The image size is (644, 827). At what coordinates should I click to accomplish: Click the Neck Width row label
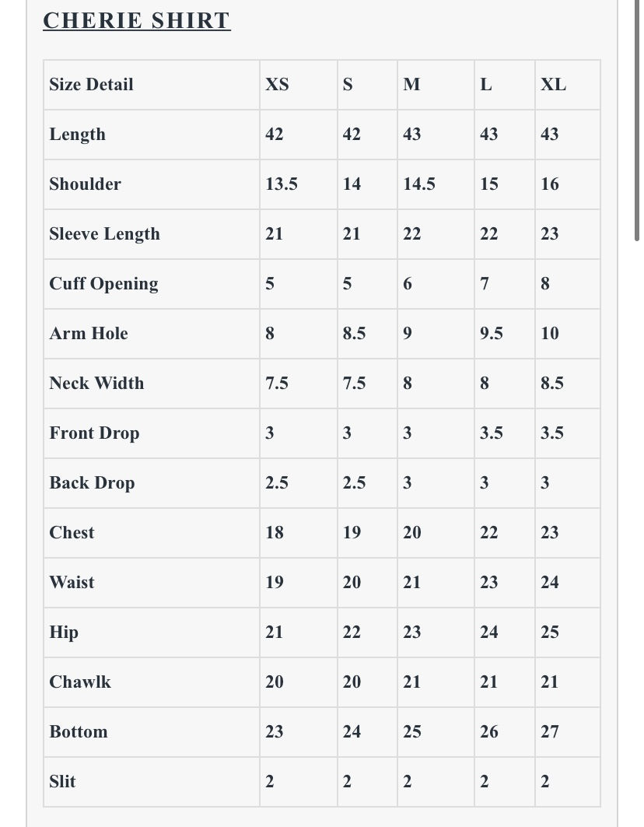[96, 384]
